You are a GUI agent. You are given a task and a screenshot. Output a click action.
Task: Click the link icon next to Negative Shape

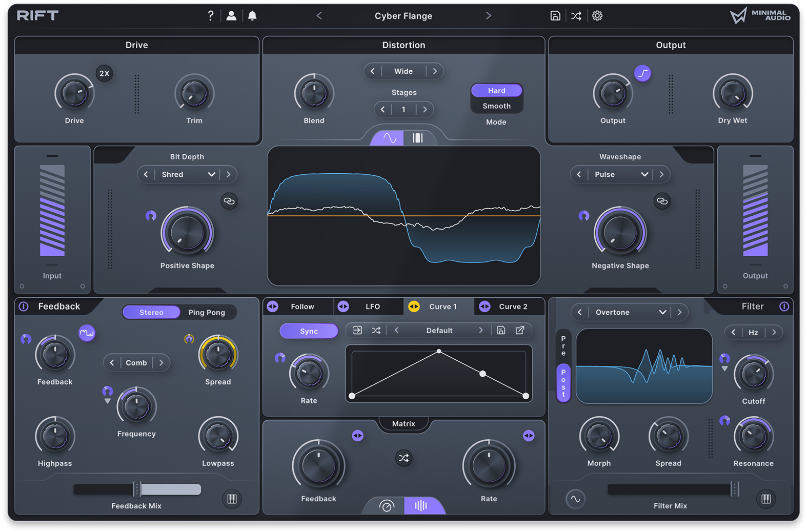(x=662, y=201)
